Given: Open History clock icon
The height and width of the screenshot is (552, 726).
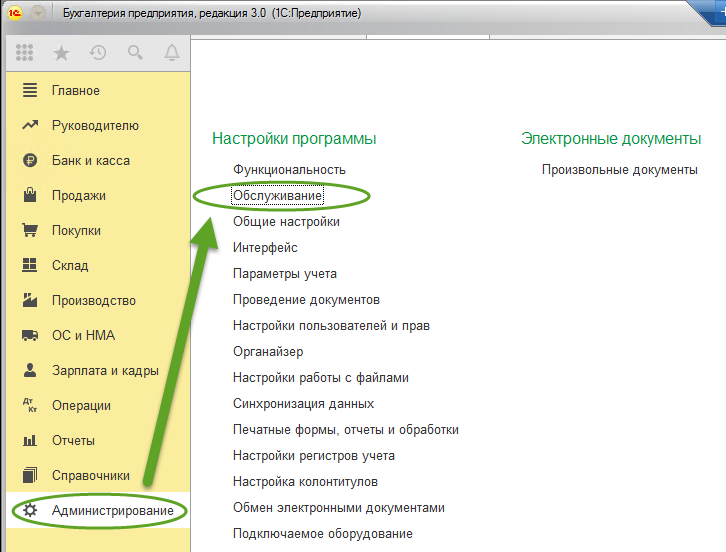Looking at the screenshot, I should pyautogui.click(x=98, y=53).
